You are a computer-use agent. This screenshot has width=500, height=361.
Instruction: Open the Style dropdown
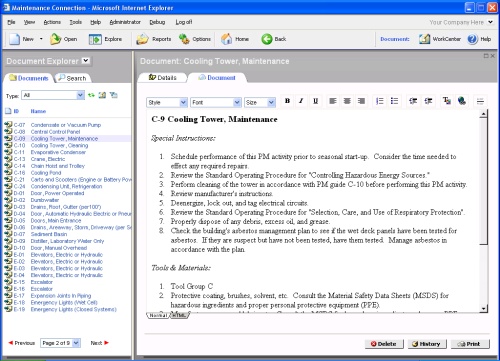point(167,102)
